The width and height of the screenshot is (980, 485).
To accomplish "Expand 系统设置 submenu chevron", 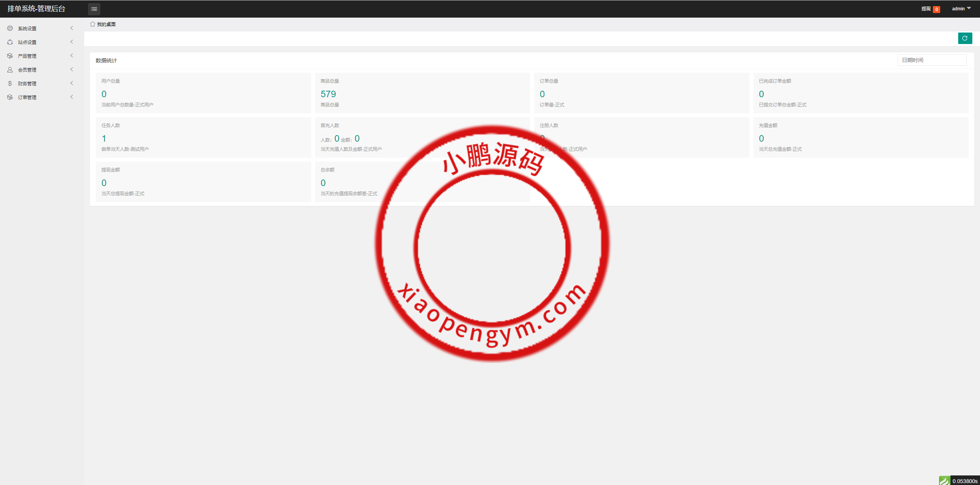I will tap(72, 28).
